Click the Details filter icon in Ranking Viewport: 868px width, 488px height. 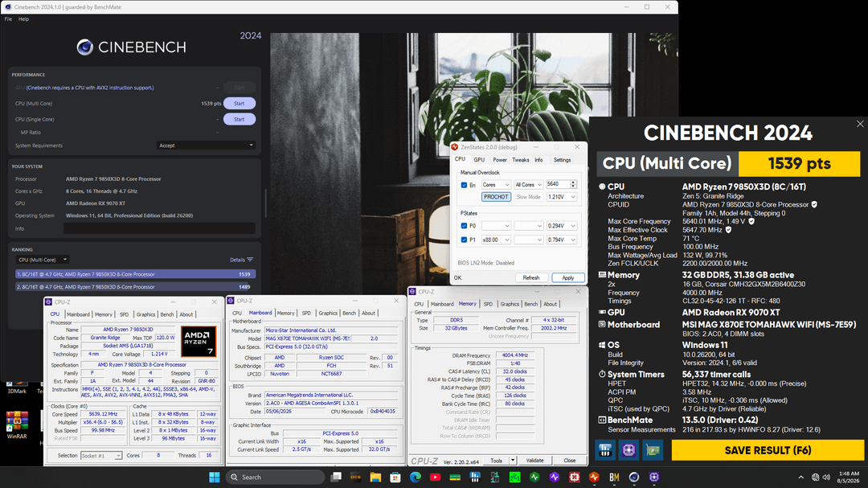pos(250,260)
